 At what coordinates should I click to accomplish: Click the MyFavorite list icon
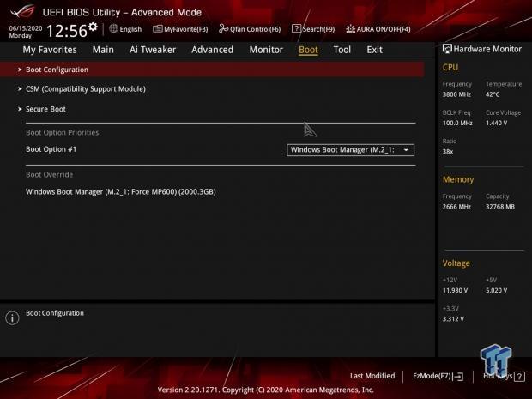157,29
